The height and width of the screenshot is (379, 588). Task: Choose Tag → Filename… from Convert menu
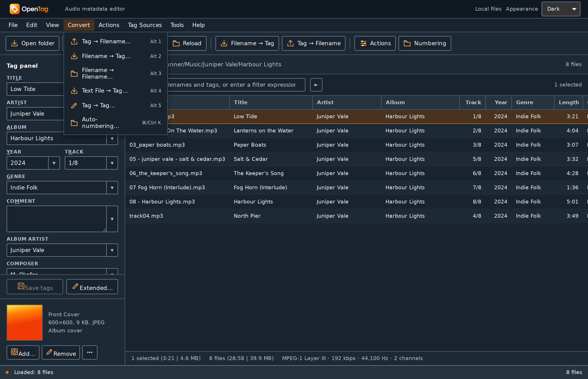116,41
